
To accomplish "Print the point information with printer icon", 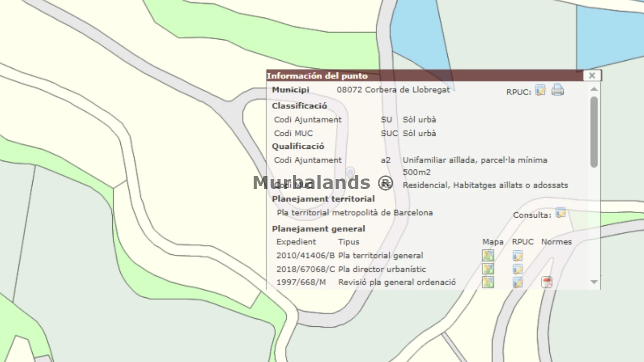I will pos(557,90).
